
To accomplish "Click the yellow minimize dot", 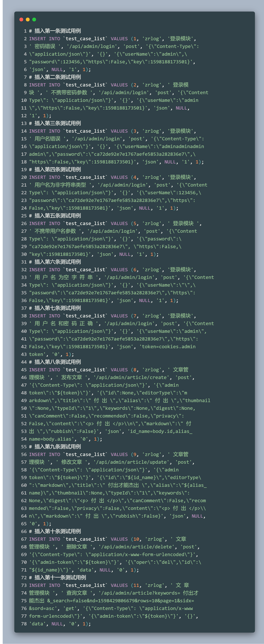I will click(x=28, y=20).
